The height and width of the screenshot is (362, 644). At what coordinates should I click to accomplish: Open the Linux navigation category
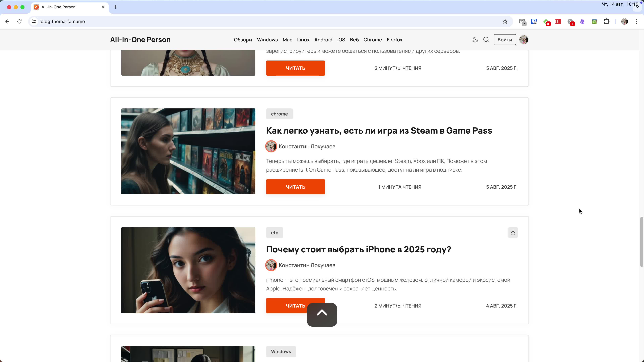tap(303, 40)
